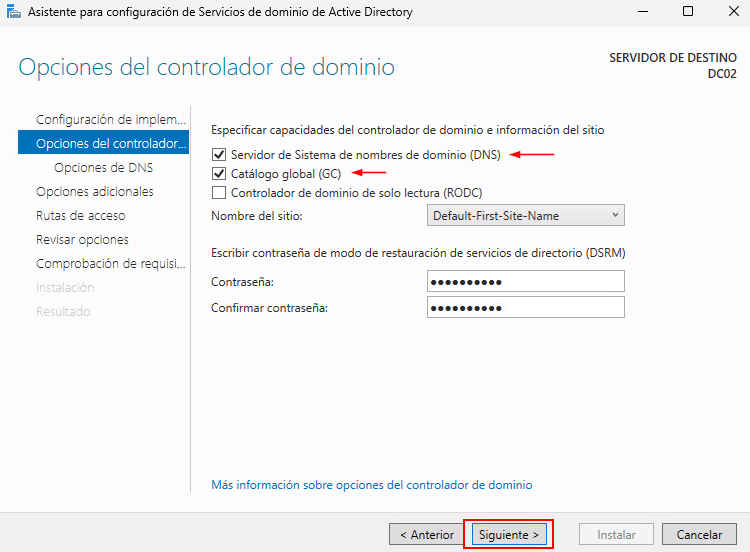Viewport: 750px width, 552px height.
Task: Focus the Confirmar contraseña field
Action: pos(525,307)
